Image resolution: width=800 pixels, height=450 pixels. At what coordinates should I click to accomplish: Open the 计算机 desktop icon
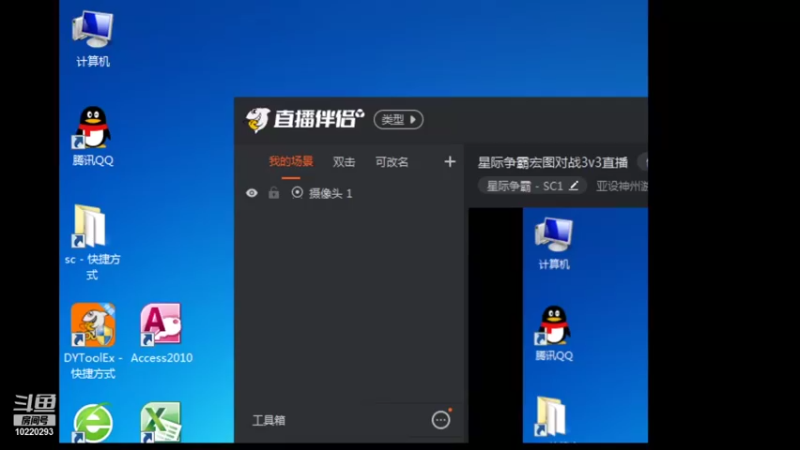click(93, 39)
